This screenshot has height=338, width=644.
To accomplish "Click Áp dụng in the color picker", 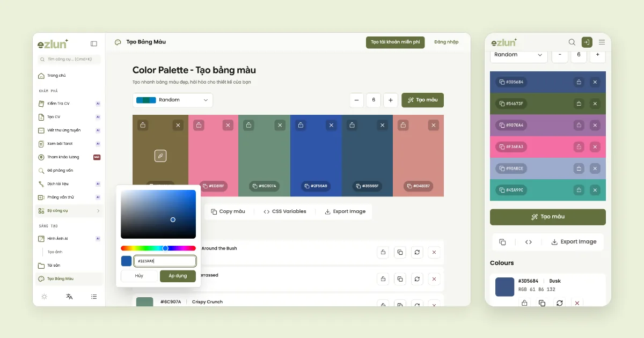I will (178, 276).
